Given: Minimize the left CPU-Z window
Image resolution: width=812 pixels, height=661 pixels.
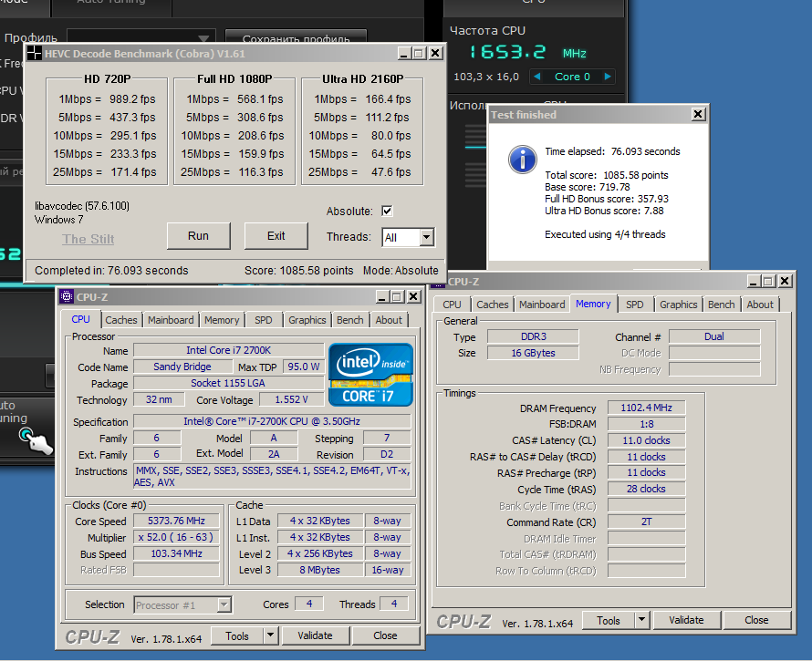Looking at the screenshot, I should pos(382,296).
